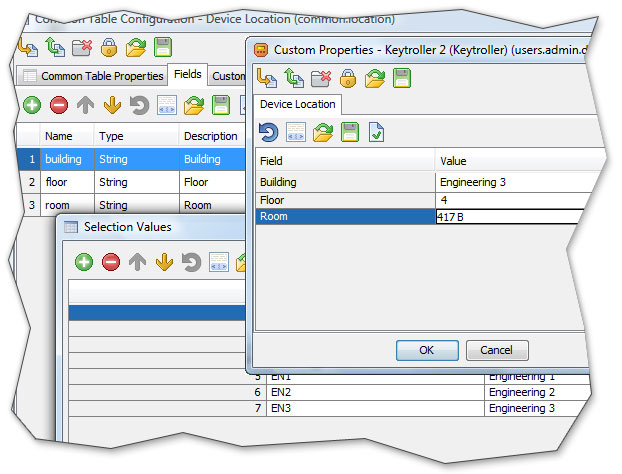Click the table editor icon under the Device Location tab
622x474 pixels.
point(296,132)
